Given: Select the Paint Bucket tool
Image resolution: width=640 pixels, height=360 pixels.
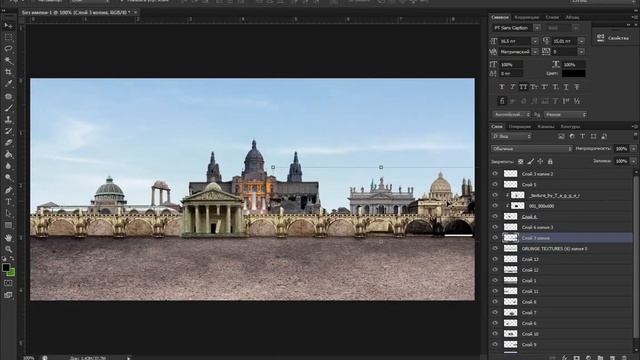Looking at the screenshot, I should tap(8, 155).
